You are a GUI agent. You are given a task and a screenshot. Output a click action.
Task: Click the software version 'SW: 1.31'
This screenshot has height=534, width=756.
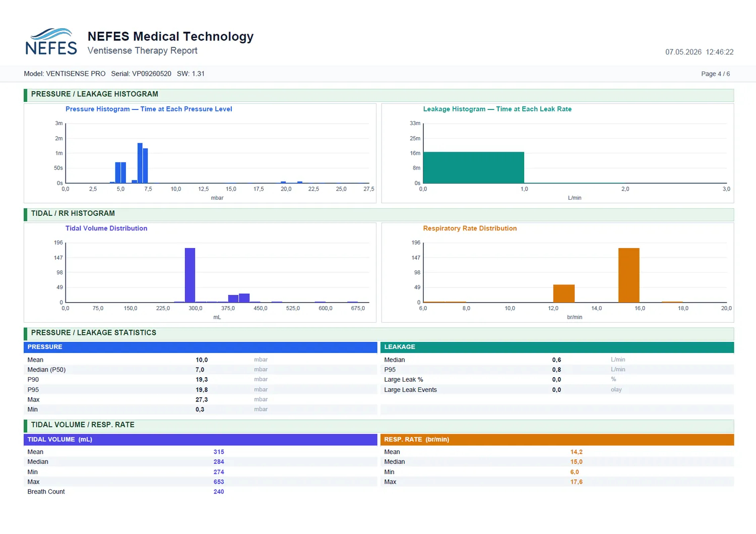191,74
